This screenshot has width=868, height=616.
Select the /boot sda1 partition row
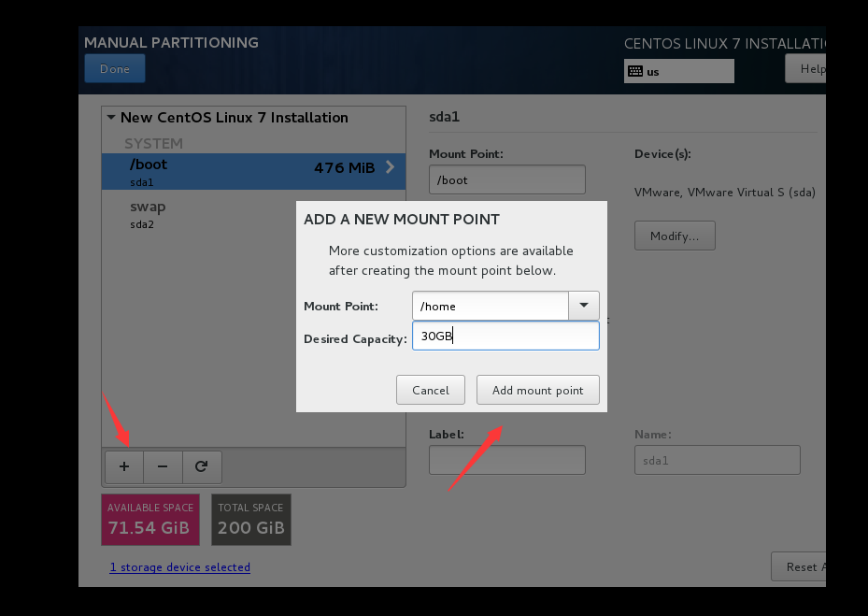point(253,172)
